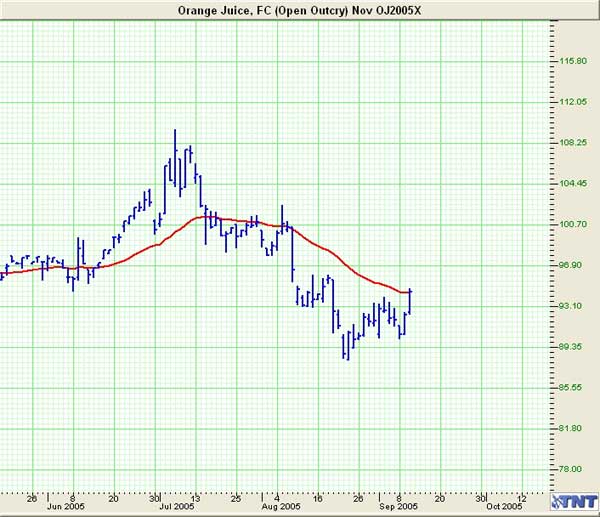
Task: Click the last price bar in September
Action: pyautogui.click(x=410, y=301)
